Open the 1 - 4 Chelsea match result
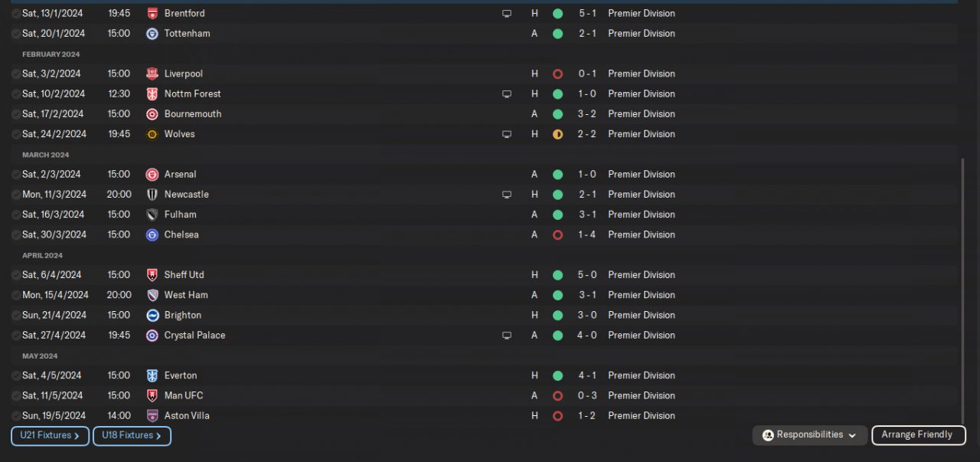 (x=587, y=235)
